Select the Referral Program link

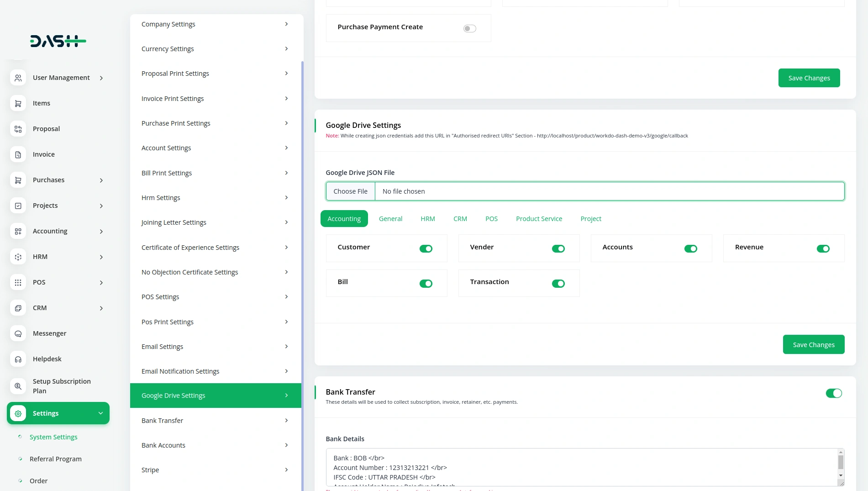click(56, 459)
